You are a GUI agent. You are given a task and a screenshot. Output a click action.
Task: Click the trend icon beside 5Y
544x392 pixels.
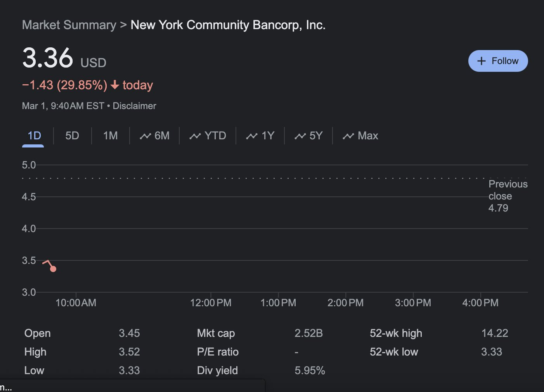pos(300,136)
